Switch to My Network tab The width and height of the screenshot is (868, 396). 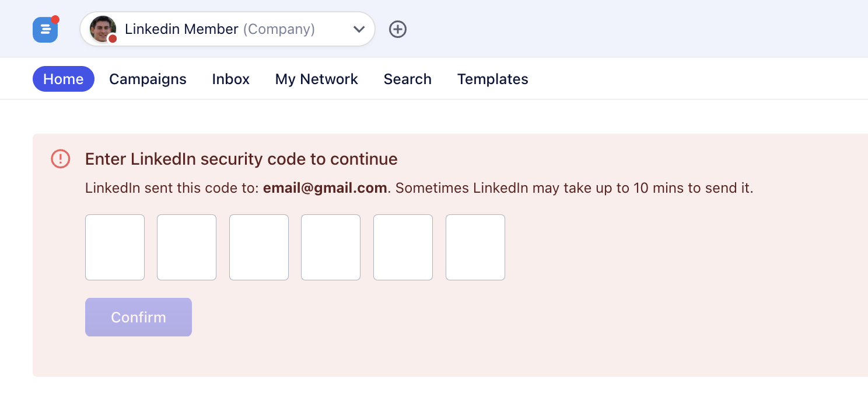pos(317,79)
